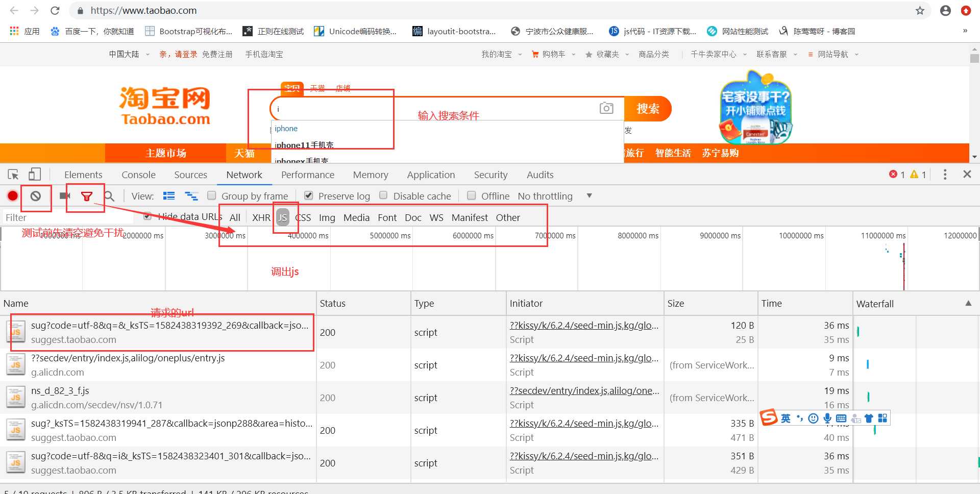This screenshot has width=980, height=494.
Task: Open the No throttling dropdown
Action: (555, 196)
